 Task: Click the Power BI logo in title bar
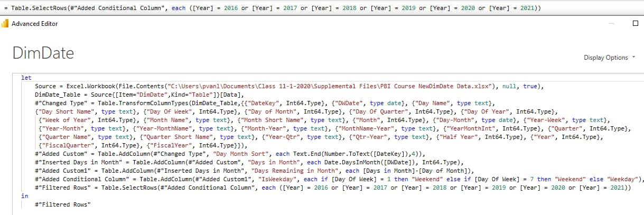(x=5, y=24)
